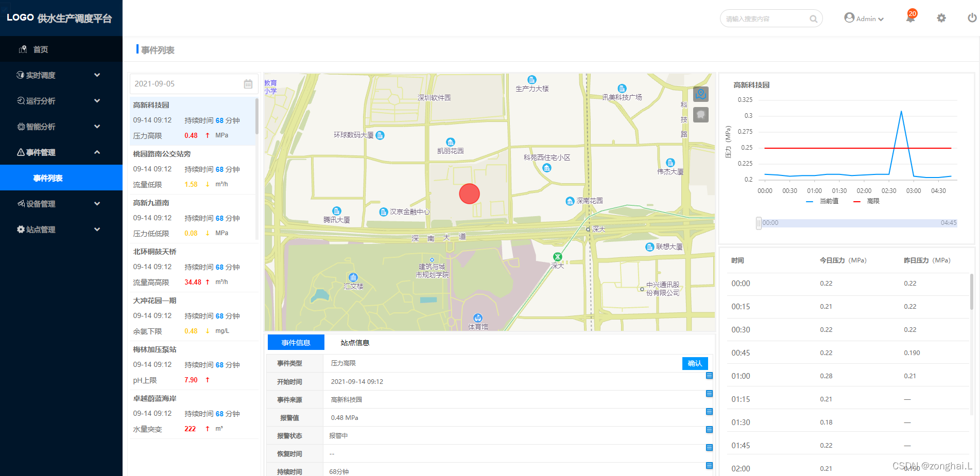Click the power logout icon
Screen dimensions: 980x476
pyautogui.click(x=972, y=18)
